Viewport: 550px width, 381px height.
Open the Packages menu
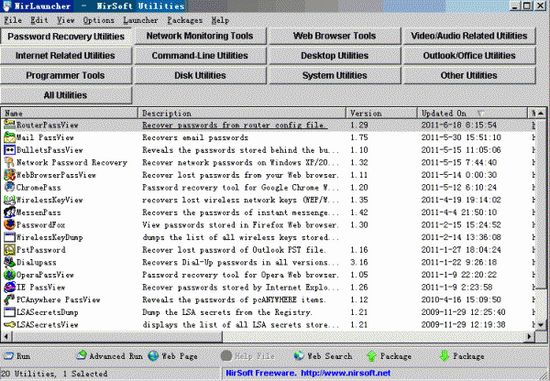click(185, 20)
